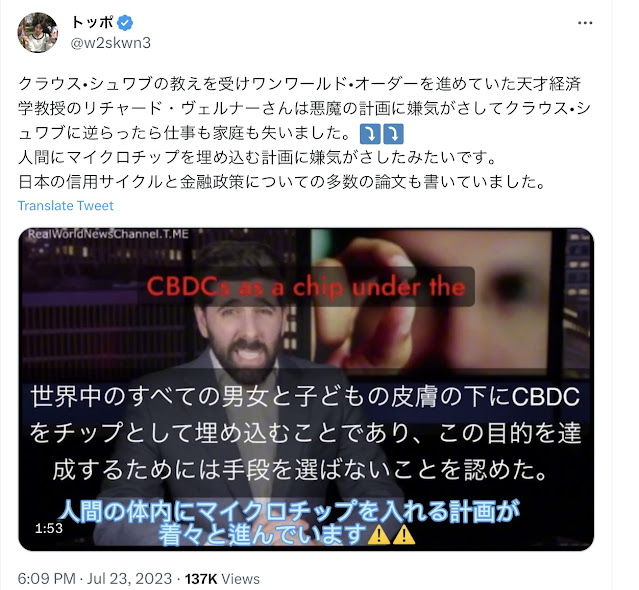The image size is (639, 590).
Task: Click the second blue arrow emoji
Action: click(x=393, y=134)
